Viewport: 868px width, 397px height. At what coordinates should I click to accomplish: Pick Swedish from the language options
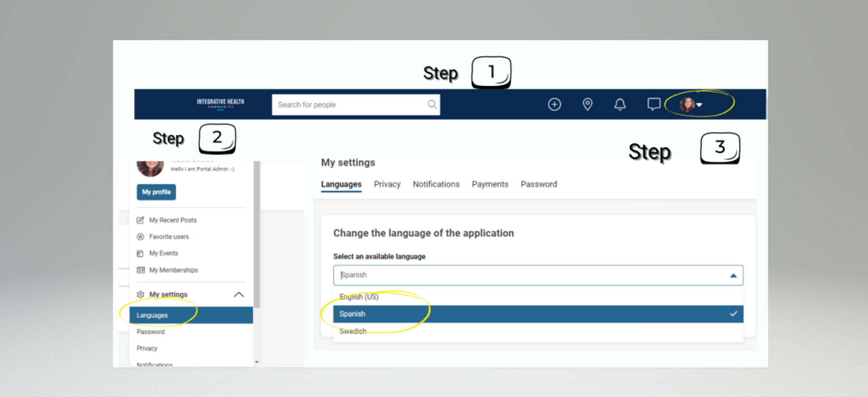click(353, 331)
